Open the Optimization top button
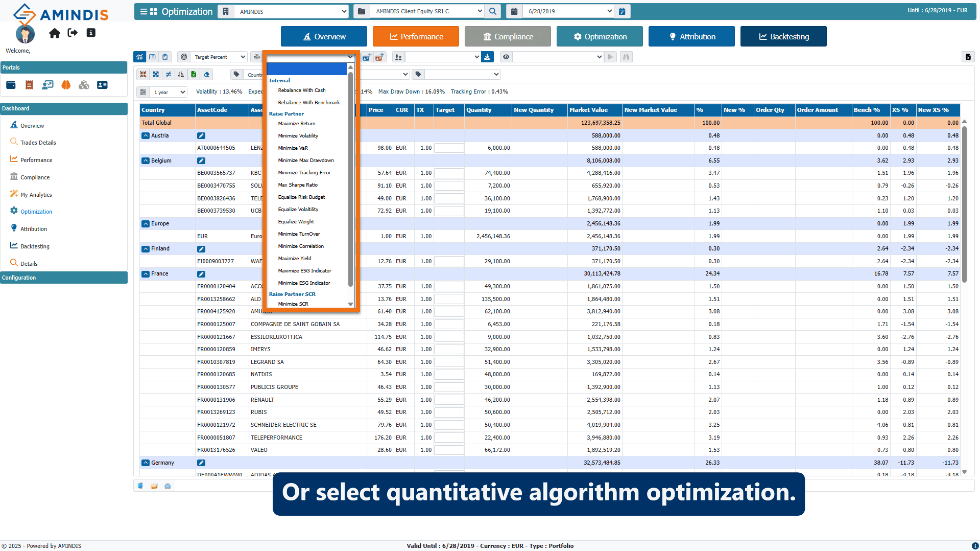This screenshot has width=980, height=551. [x=600, y=36]
